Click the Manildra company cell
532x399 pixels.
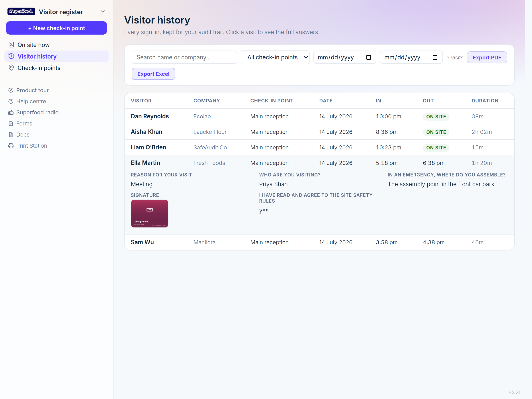click(204, 242)
